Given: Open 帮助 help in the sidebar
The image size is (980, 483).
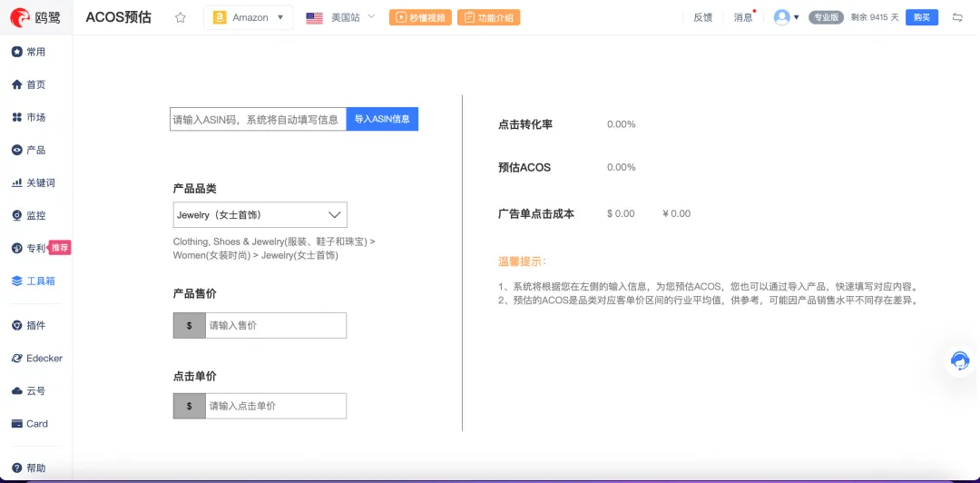Looking at the screenshot, I should [x=29, y=468].
